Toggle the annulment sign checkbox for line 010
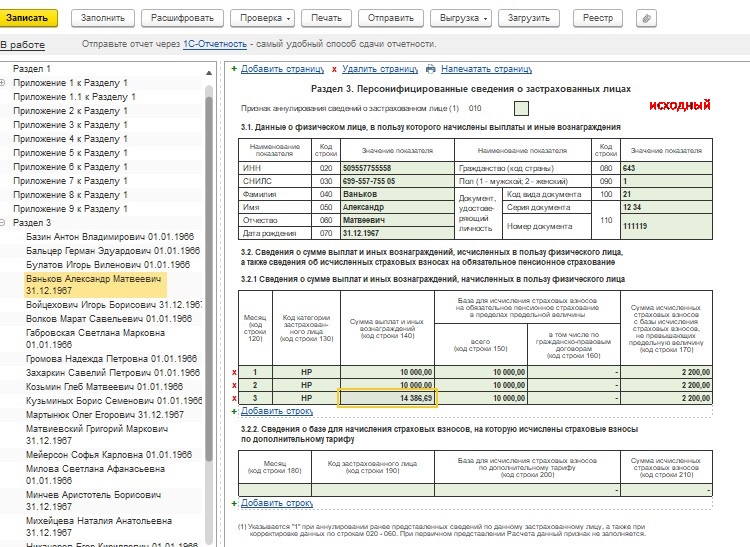Viewport: 750px width, 547px height. click(521, 109)
